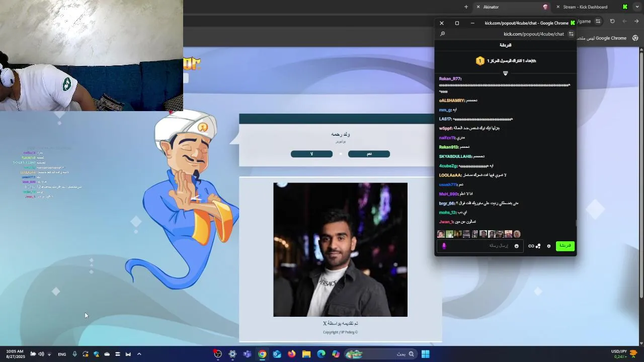Open site info icon in chat popout
This screenshot has height=362, width=644.
(x=571, y=34)
